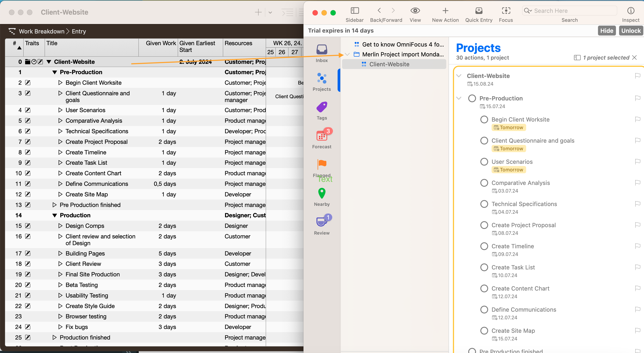Click the Search Here field
The width and height of the screenshot is (644, 353).
point(569,11)
